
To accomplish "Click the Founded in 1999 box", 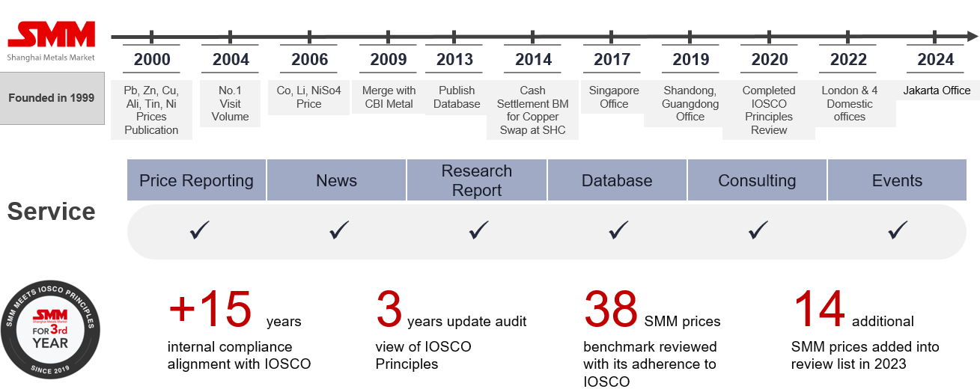I will point(52,98).
